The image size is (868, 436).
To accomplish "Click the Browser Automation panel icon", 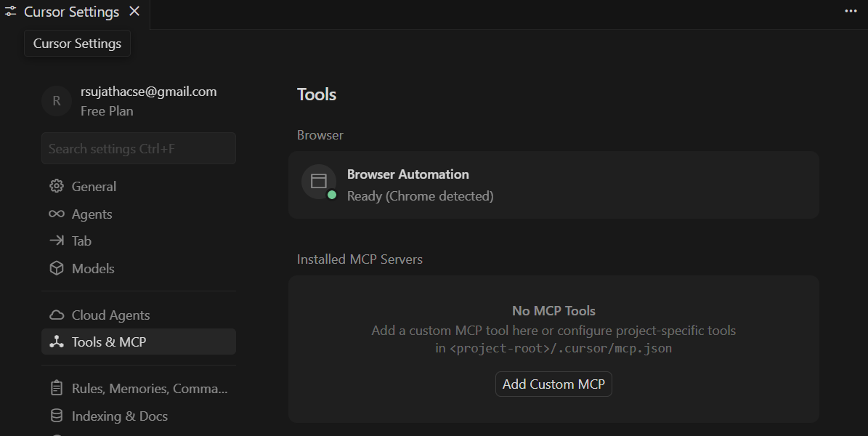I will pyautogui.click(x=319, y=181).
